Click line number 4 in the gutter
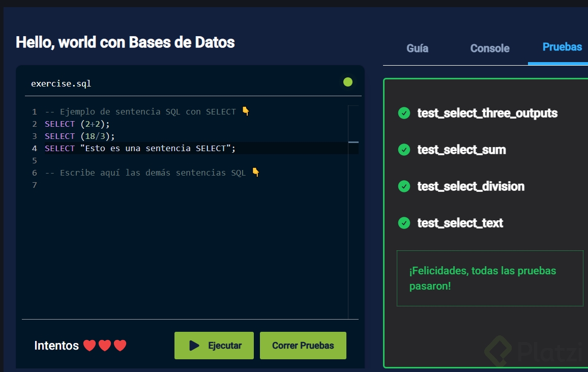Screen dimensions: 588x372 click(x=35, y=149)
